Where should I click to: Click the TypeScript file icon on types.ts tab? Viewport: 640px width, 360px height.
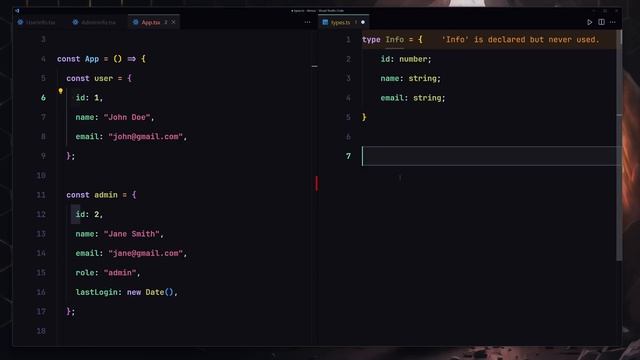tap(325, 22)
